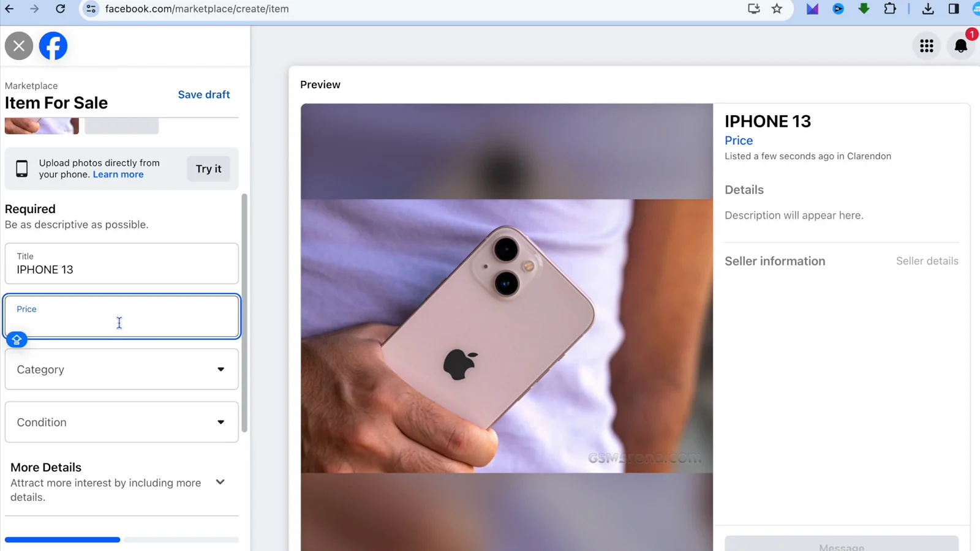Click the browser forward arrow
The height and width of the screenshot is (551, 980).
[x=34, y=9]
